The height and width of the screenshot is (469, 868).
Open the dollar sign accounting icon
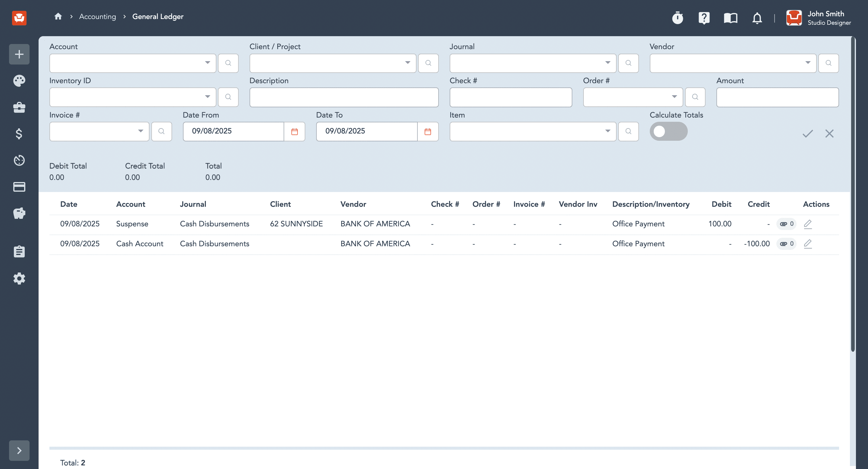[x=19, y=134]
